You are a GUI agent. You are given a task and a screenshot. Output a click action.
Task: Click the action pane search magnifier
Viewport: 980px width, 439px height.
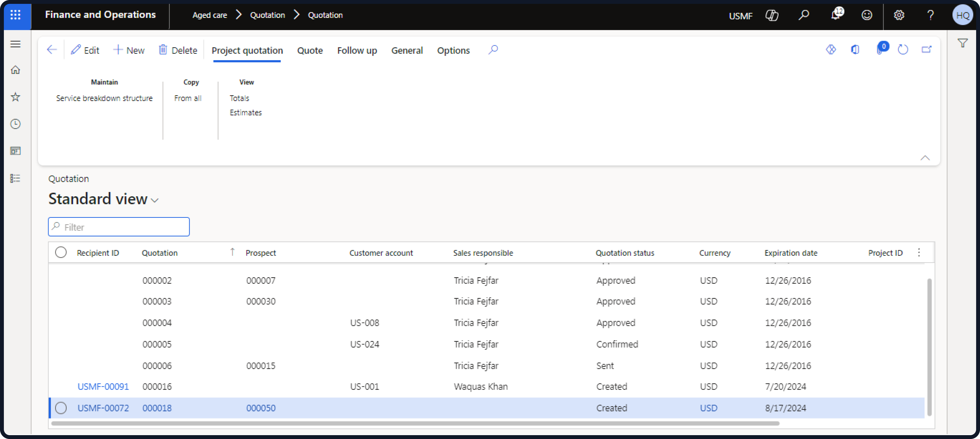pyautogui.click(x=493, y=50)
